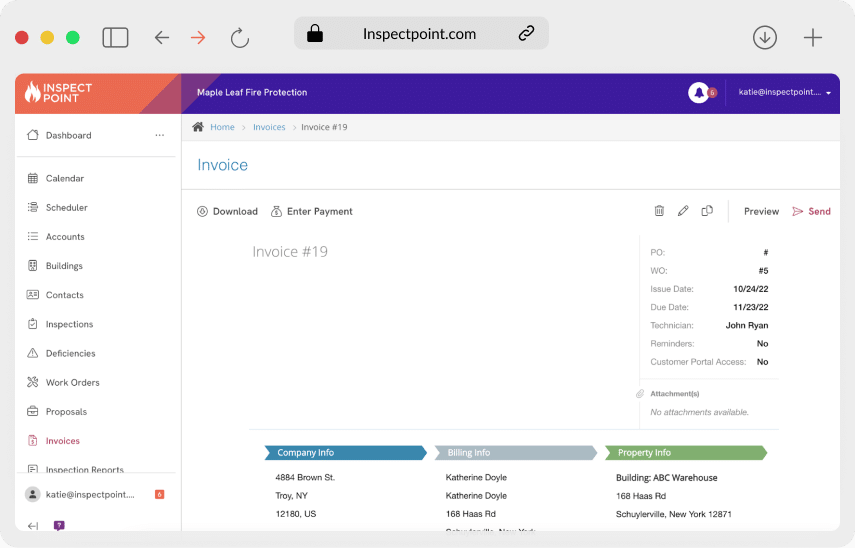Select Work Orders in the sidebar
The image size is (855, 548).
coord(72,383)
